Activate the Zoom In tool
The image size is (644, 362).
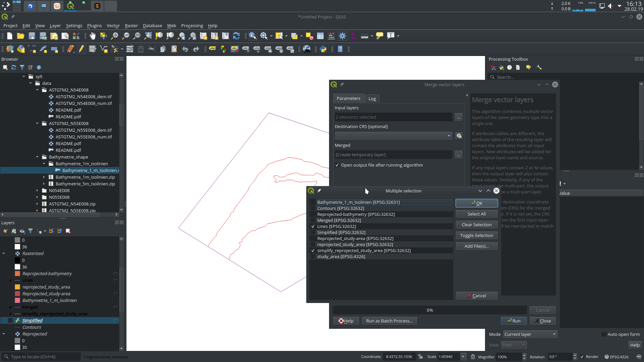coord(115,36)
